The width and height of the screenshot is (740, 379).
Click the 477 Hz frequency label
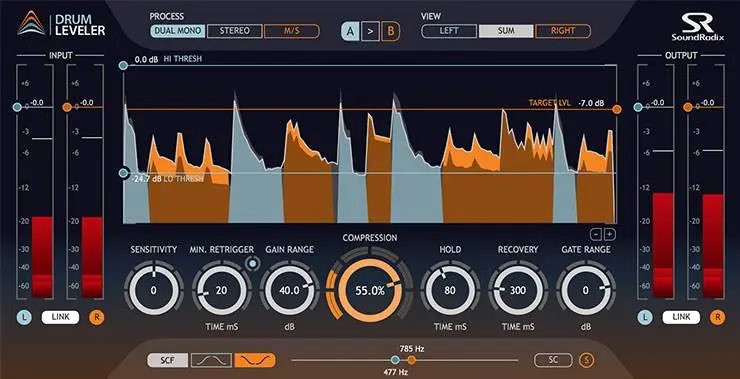(395, 372)
